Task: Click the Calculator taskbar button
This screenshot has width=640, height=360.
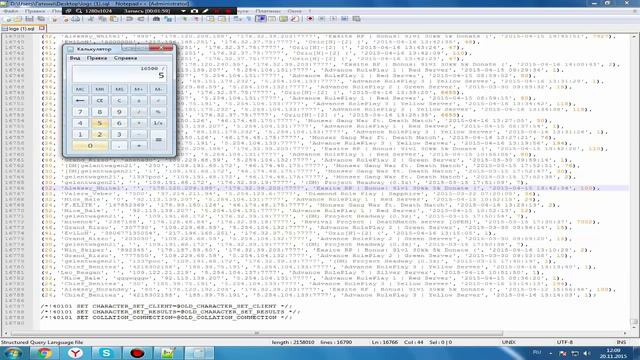Action: 199,353
